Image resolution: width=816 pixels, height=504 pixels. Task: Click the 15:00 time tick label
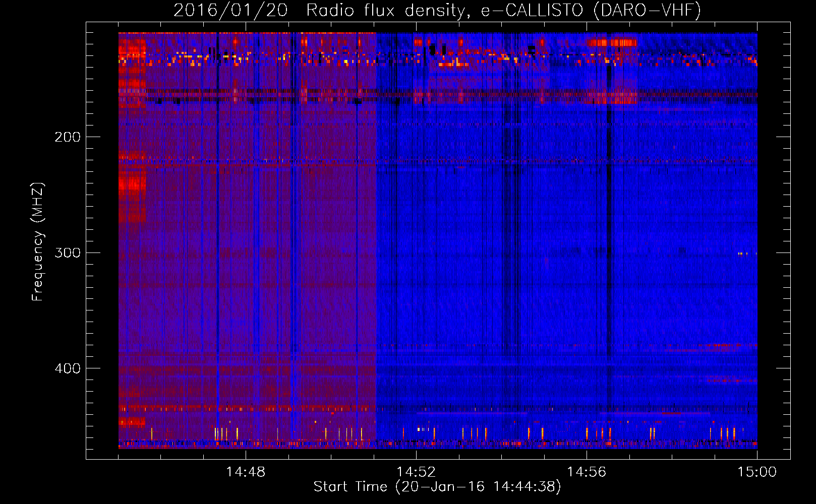(x=757, y=472)
